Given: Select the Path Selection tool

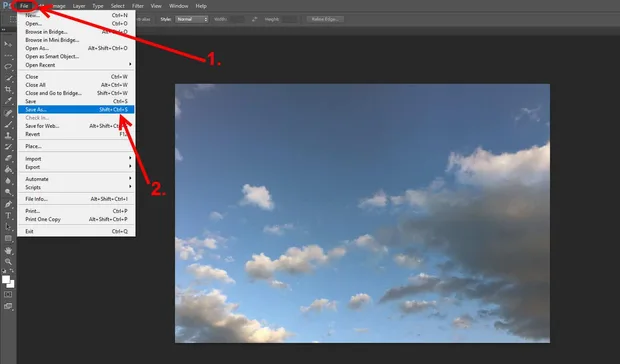Looking at the screenshot, I should coord(8,227).
